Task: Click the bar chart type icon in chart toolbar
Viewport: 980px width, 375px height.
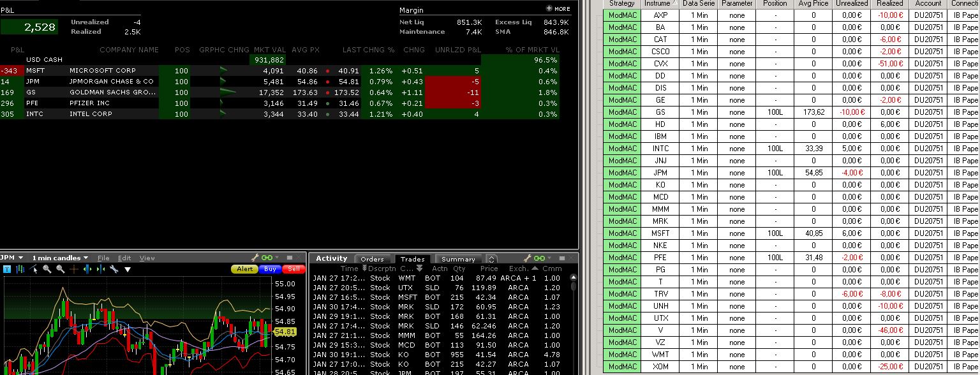Action: tap(20, 269)
